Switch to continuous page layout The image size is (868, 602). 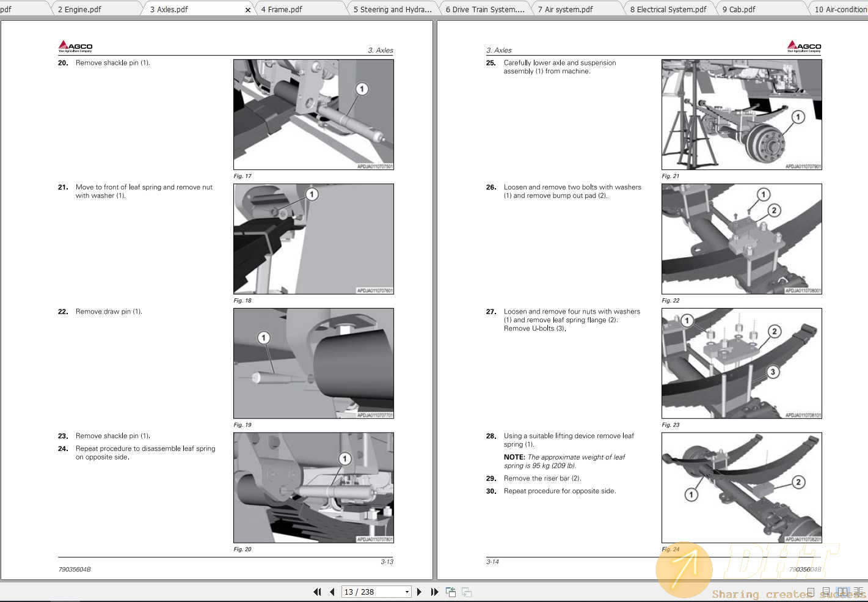point(826,592)
